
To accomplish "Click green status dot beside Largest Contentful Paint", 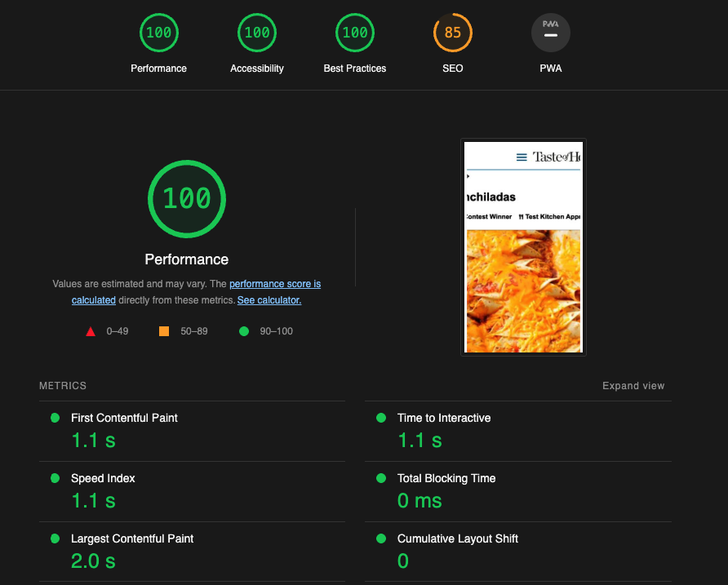I will point(55,538).
